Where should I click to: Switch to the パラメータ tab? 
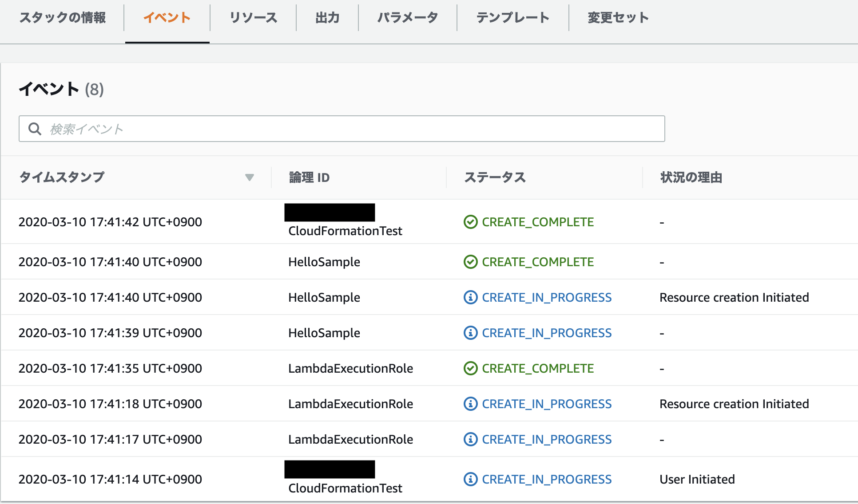click(x=408, y=18)
